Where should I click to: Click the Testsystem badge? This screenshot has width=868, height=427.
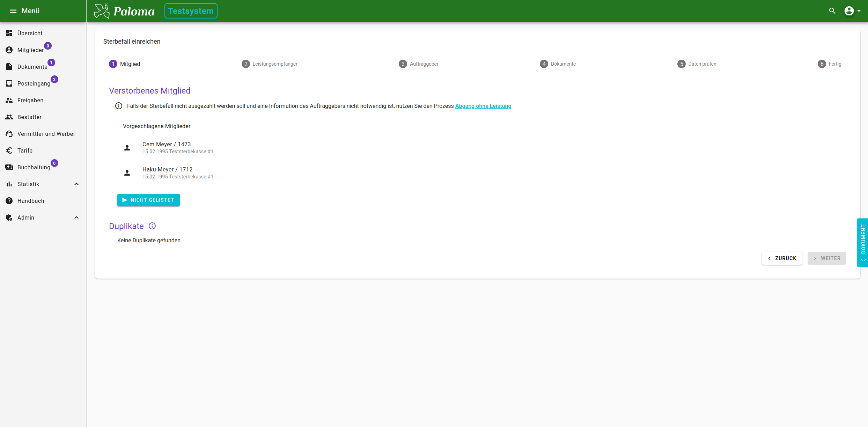click(x=191, y=11)
